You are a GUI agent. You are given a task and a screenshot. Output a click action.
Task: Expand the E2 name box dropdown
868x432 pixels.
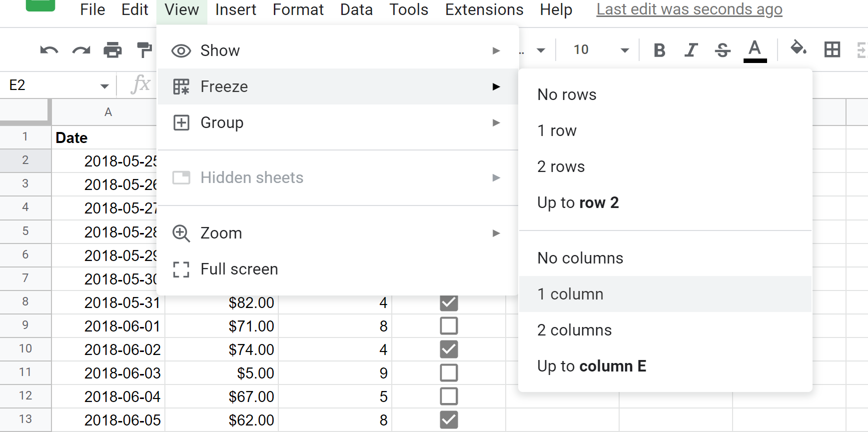[x=104, y=86]
